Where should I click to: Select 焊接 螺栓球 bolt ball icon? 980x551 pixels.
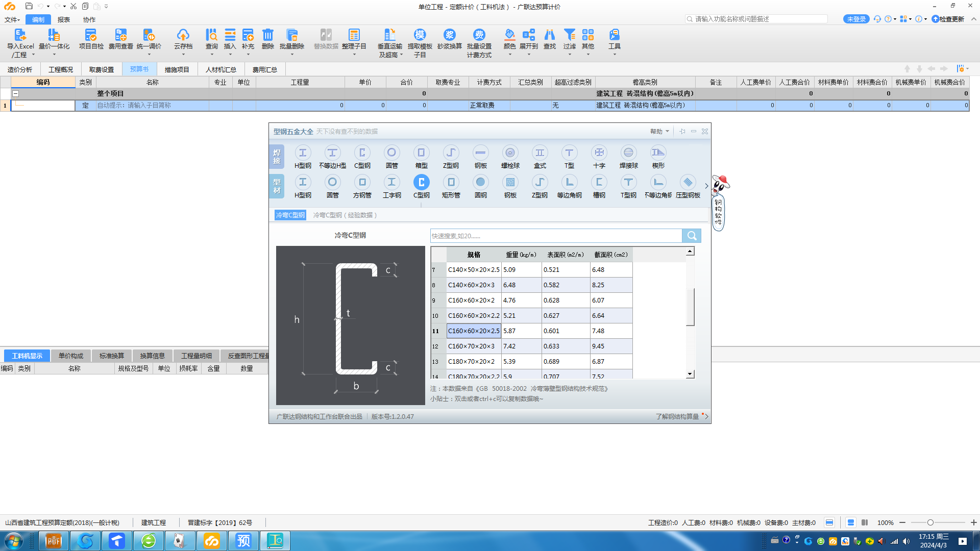click(x=510, y=153)
